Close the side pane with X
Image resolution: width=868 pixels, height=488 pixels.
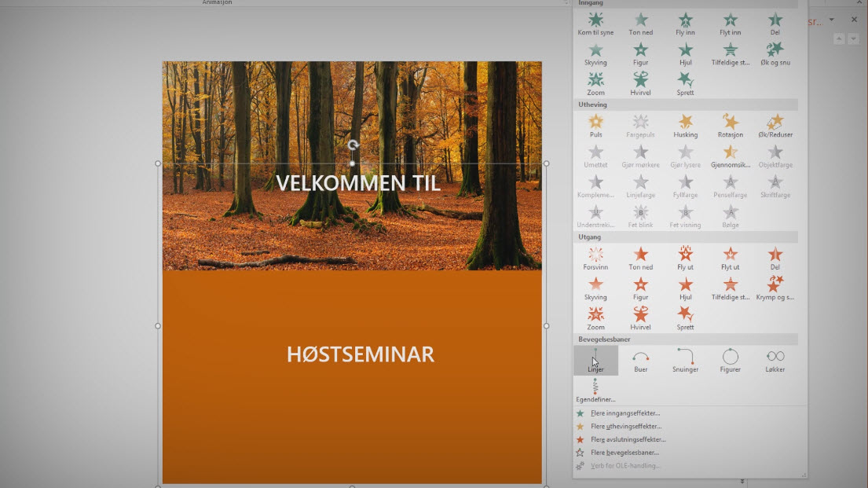click(854, 20)
